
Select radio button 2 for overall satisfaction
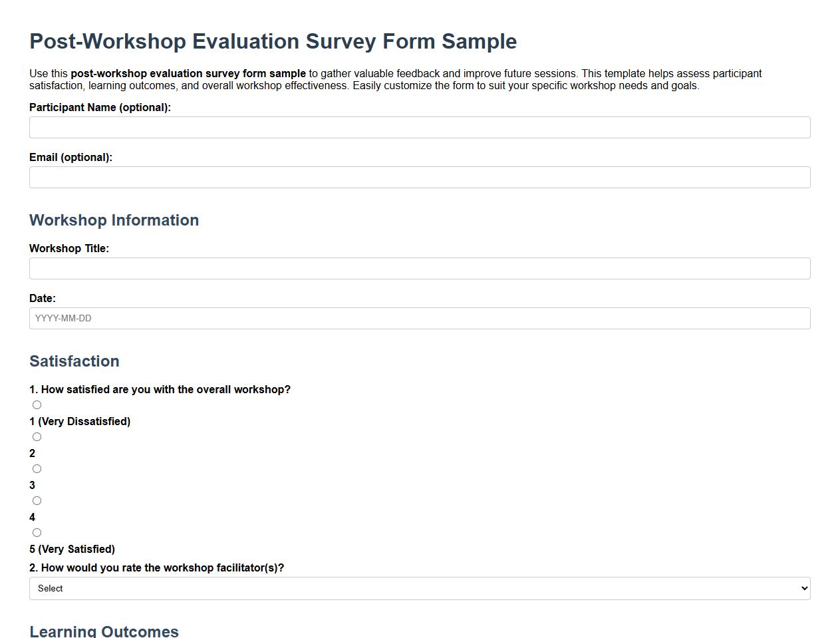coord(37,436)
